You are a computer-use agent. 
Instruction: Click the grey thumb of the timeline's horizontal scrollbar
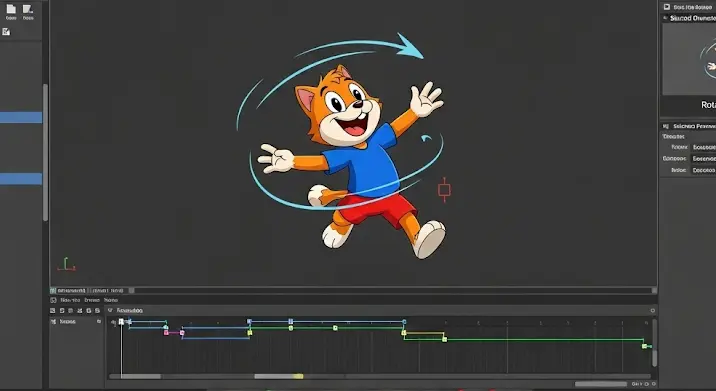point(141,376)
